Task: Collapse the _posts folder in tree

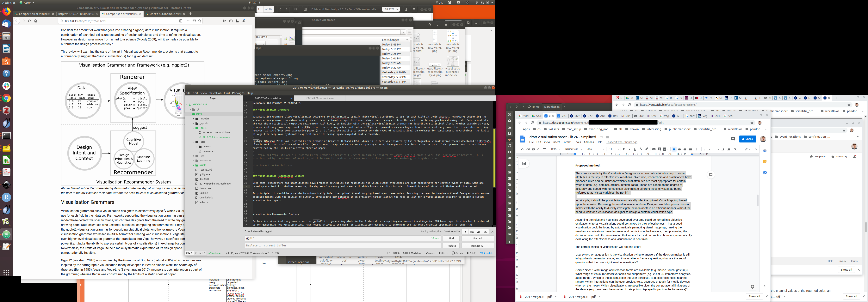Action: (x=193, y=128)
